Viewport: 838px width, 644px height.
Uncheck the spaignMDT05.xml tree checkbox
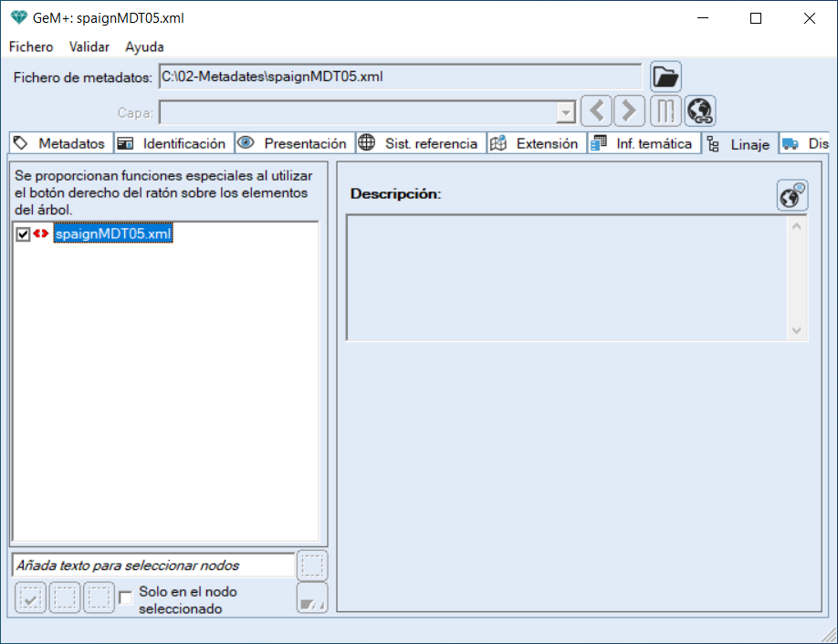click(24, 234)
